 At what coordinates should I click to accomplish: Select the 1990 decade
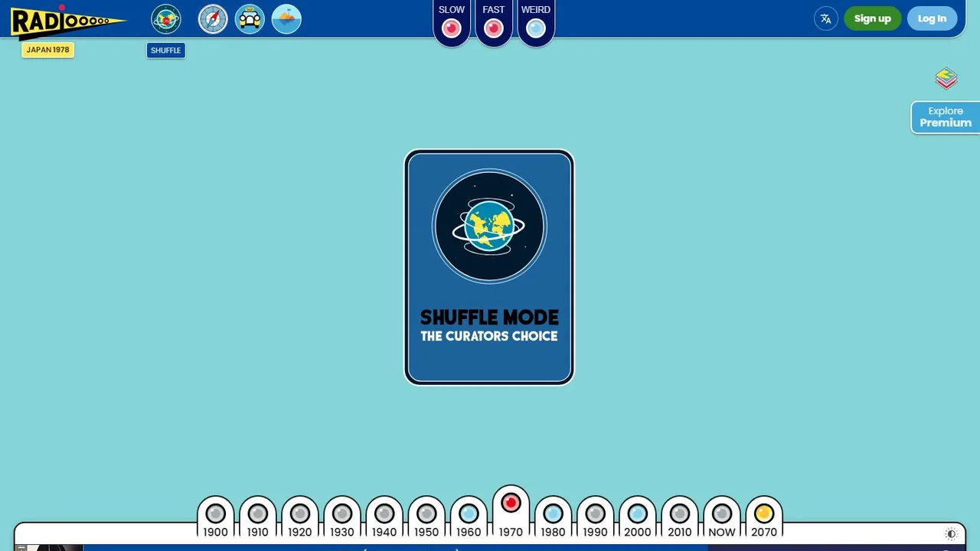coord(595,518)
